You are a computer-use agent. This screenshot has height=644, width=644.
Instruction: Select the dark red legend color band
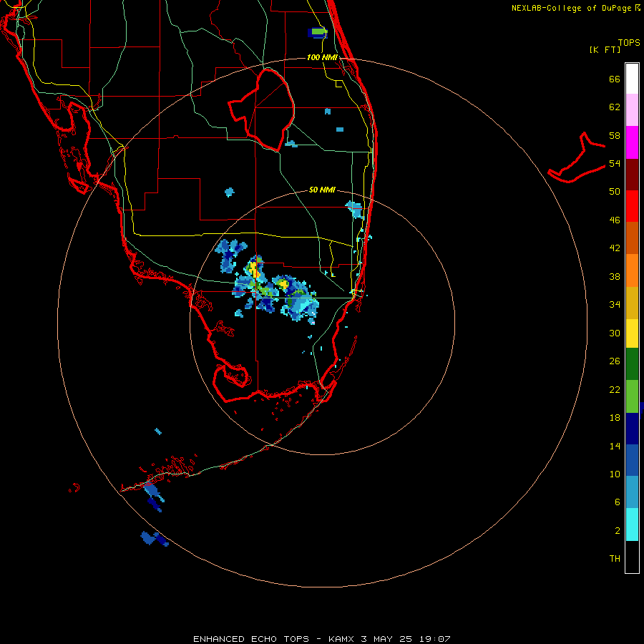[632, 175]
